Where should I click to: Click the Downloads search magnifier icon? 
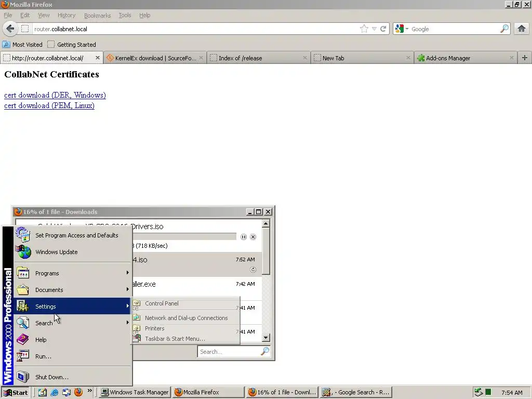click(264, 351)
